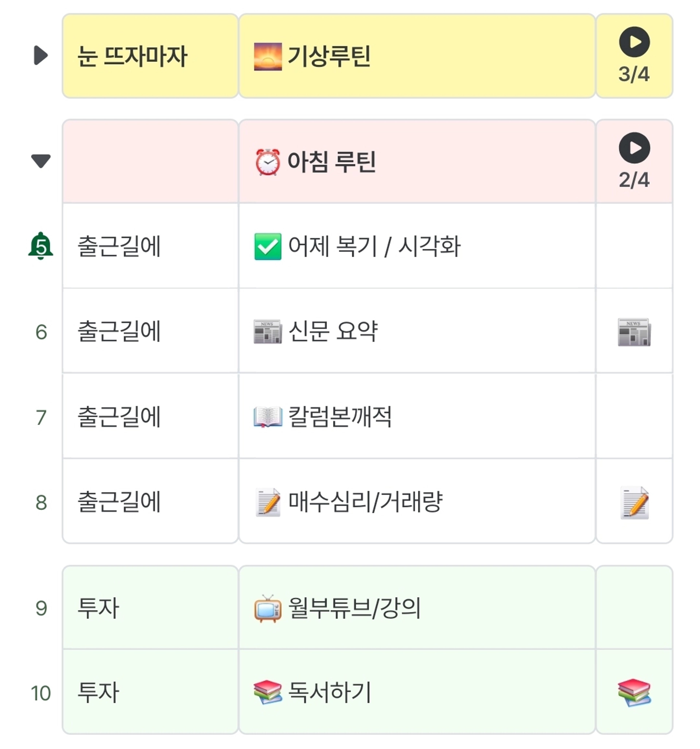Open the 신문 요약 task
Viewport: 700px width, 749px height.
[417, 331]
